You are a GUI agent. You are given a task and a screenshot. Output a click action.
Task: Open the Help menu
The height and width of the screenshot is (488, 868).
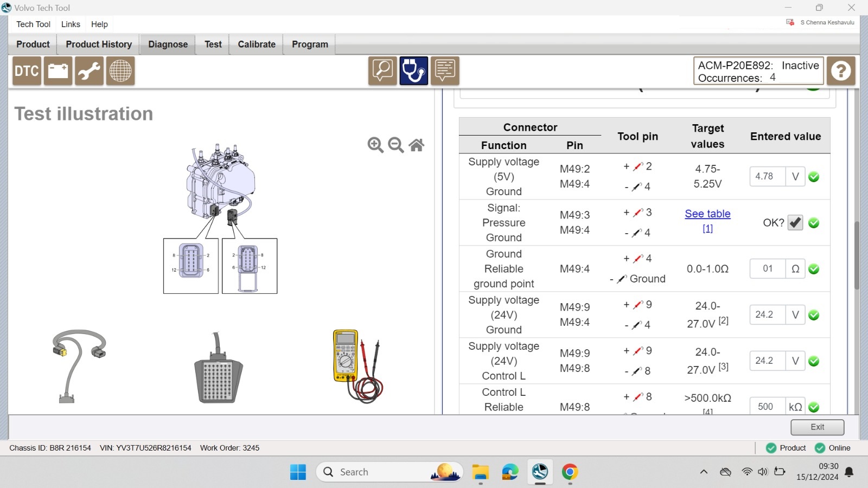click(99, 24)
